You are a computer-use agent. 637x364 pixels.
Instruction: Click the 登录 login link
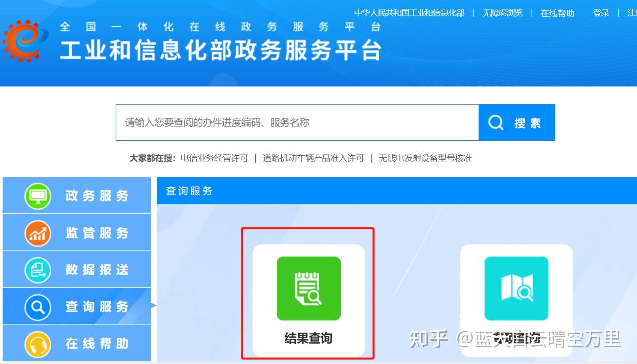[601, 13]
